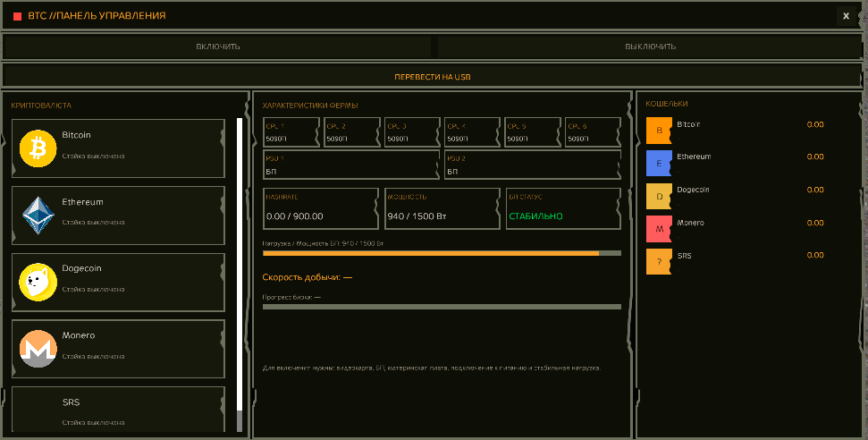Image resolution: width=868 pixels, height=440 pixels.
Task: Click the Dogecoin wallet name
Action: (693, 190)
